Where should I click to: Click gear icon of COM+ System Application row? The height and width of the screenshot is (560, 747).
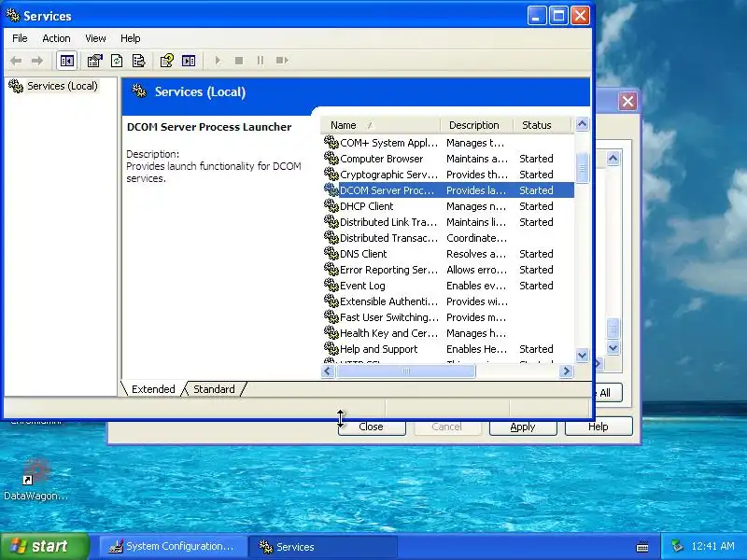click(331, 143)
